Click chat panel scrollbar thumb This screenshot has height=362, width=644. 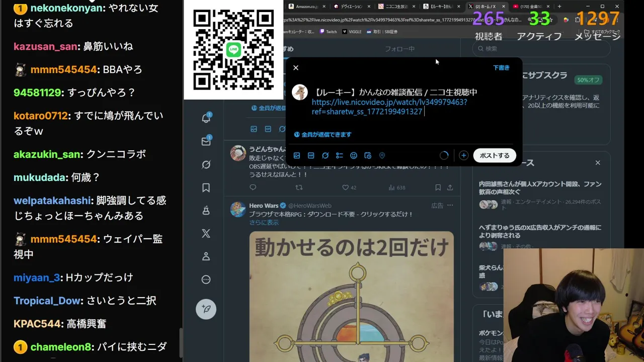(x=181, y=343)
